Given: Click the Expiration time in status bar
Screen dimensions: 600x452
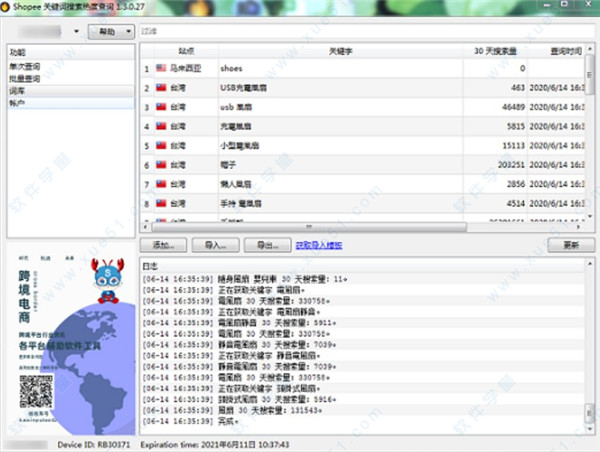Looking at the screenshot, I should pos(215,445).
